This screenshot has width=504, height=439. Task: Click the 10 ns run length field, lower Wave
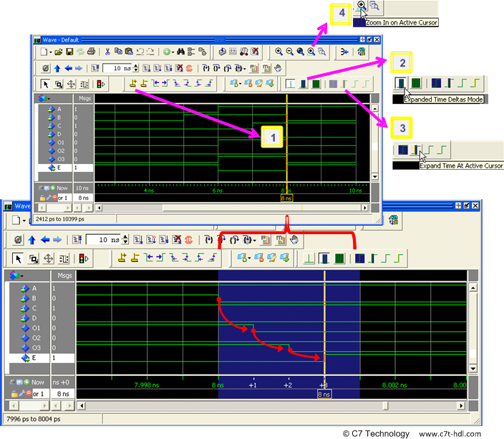[x=104, y=240]
